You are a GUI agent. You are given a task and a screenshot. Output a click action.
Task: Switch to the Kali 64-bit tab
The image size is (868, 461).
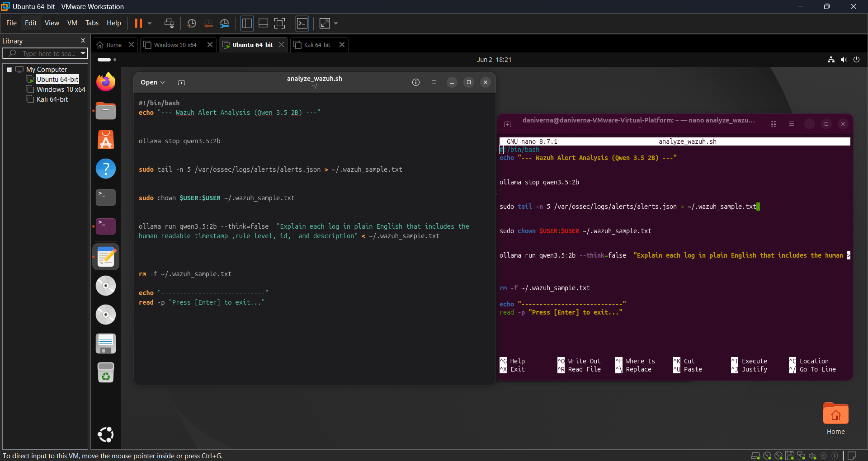coord(317,45)
